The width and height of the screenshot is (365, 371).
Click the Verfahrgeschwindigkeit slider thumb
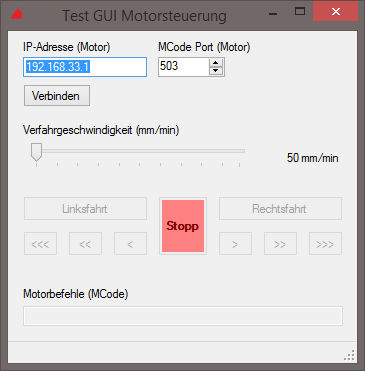[x=36, y=152]
